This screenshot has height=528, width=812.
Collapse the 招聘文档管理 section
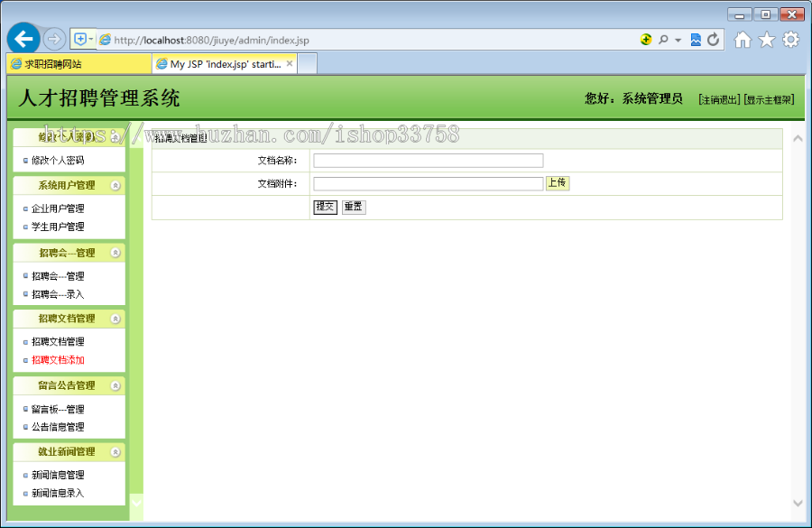(114, 318)
